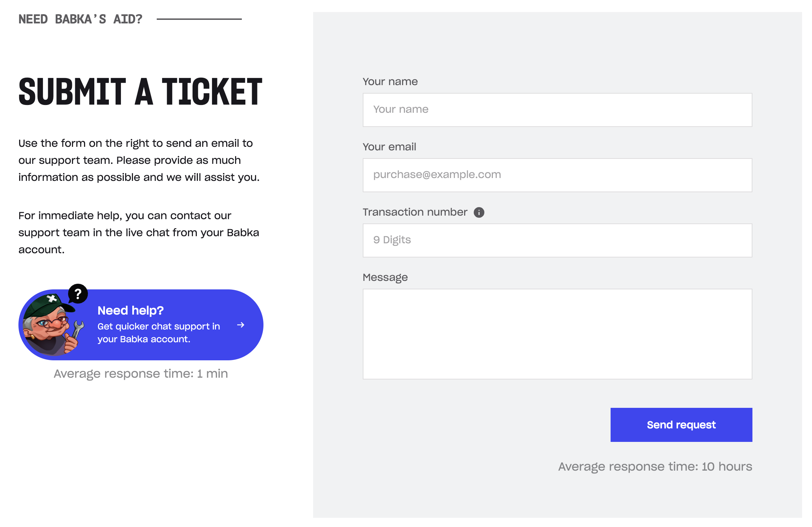Click the Your email field label

389,147
